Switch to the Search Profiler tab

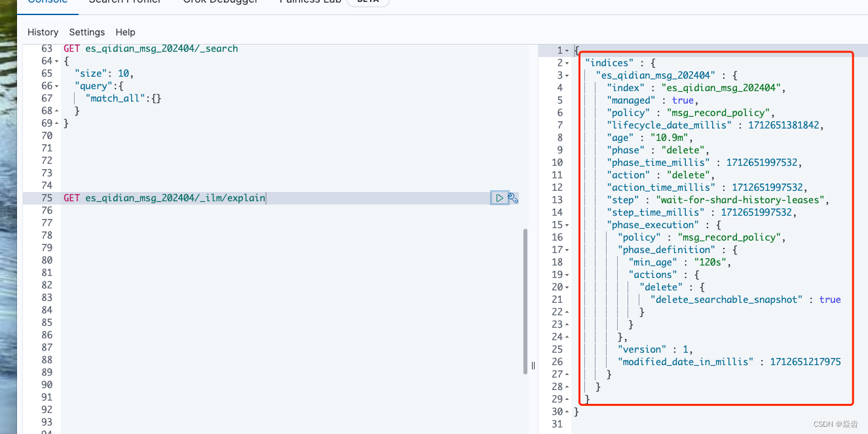(125, 3)
